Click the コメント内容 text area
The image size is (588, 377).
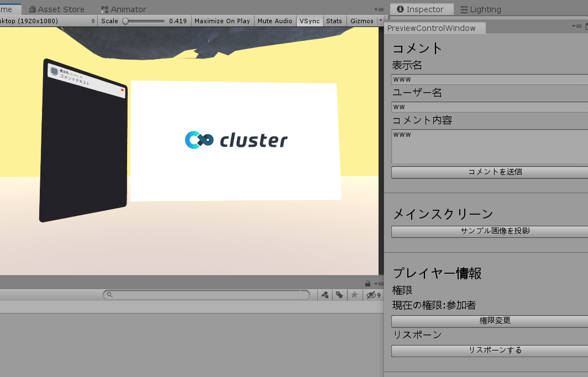click(490, 146)
